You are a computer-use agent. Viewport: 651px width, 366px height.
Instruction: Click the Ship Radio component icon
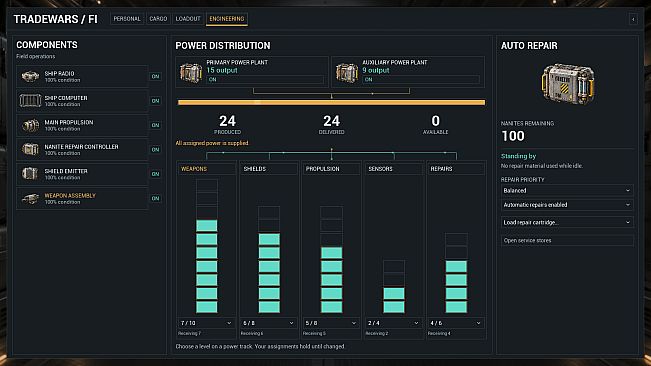point(30,76)
